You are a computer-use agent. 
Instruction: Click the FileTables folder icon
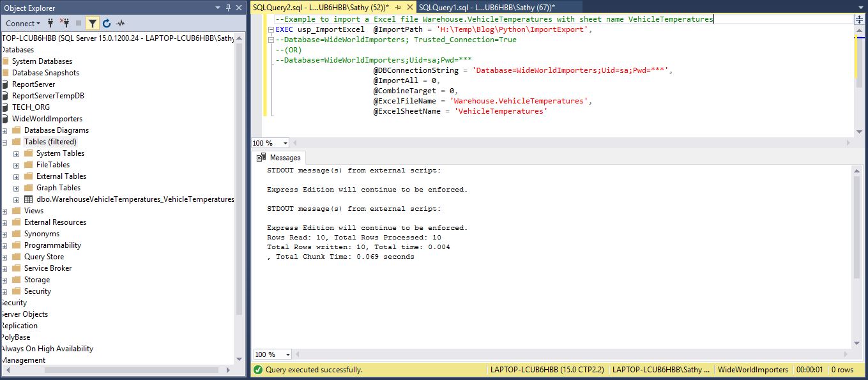point(28,165)
